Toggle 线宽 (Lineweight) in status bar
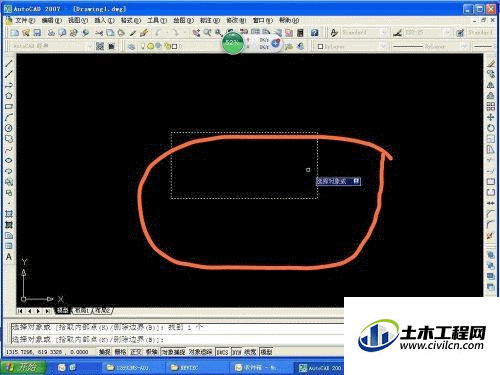 click(x=250, y=352)
